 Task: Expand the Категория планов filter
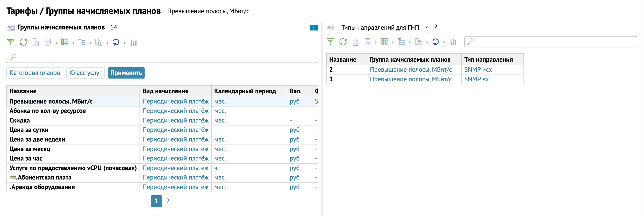pyautogui.click(x=35, y=73)
